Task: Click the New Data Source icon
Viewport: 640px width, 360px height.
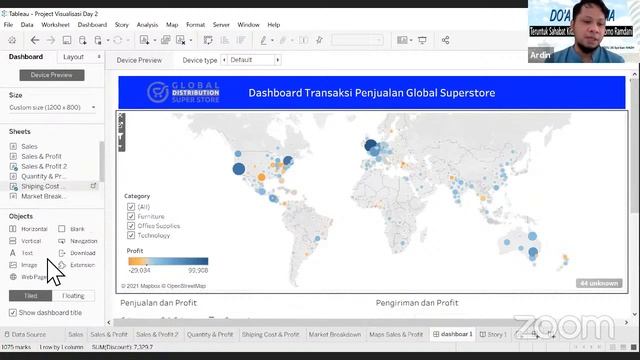Action: click(x=82, y=40)
